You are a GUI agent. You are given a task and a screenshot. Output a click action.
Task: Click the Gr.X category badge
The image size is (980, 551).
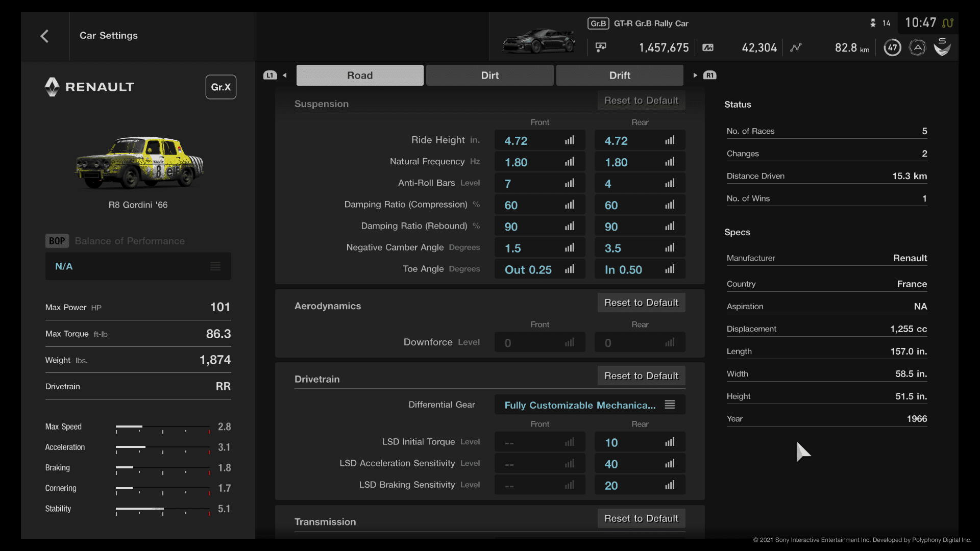coord(220,87)
